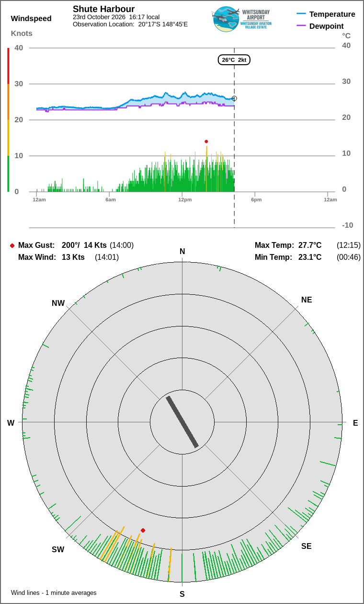Click the W compass label
The image size is (364, 604).
pos(11,423)
